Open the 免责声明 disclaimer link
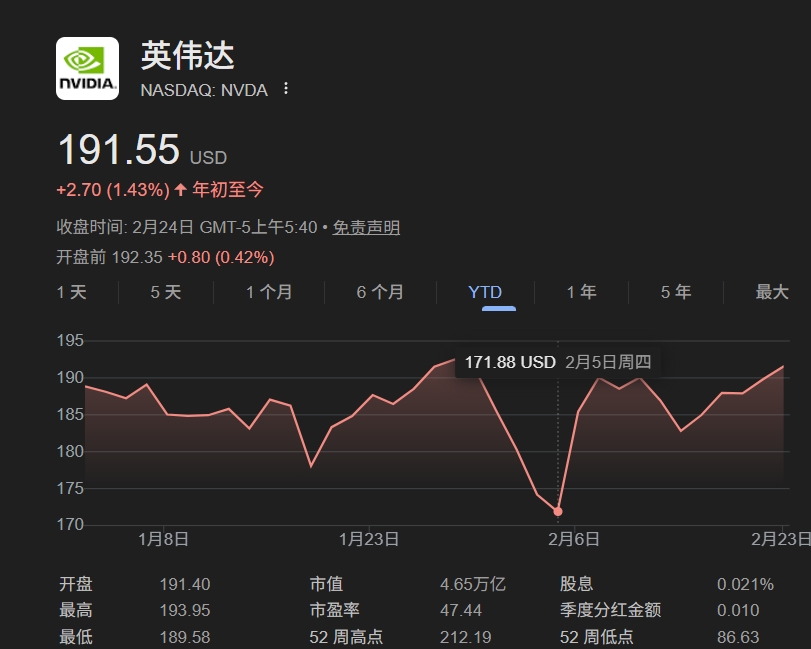Screen dimensions: 811x649 point(366,227)
